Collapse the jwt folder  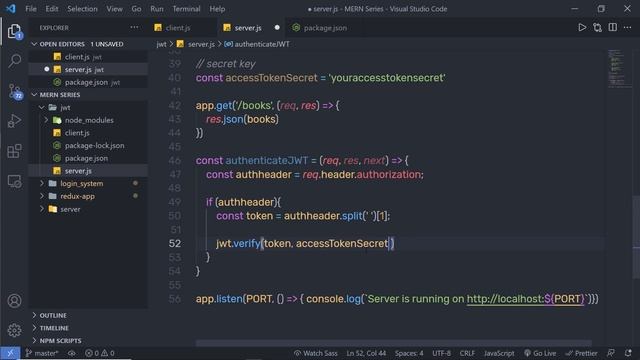point(42,107)
